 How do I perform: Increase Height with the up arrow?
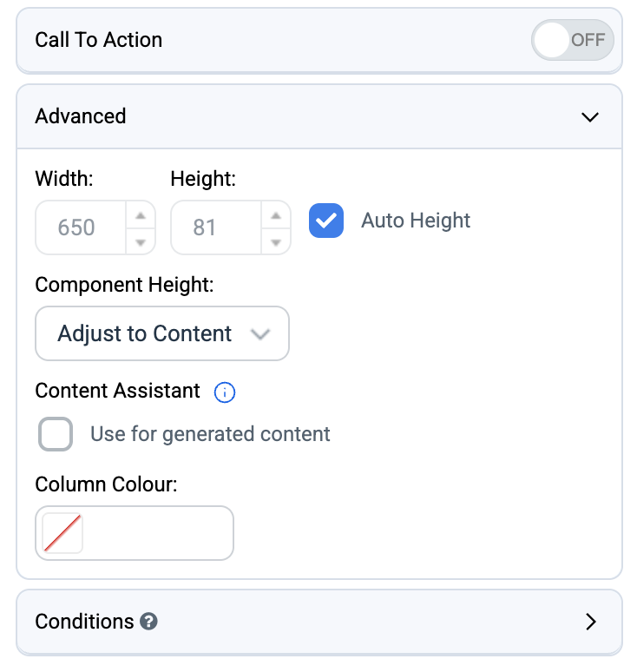(x=276, y=215)
